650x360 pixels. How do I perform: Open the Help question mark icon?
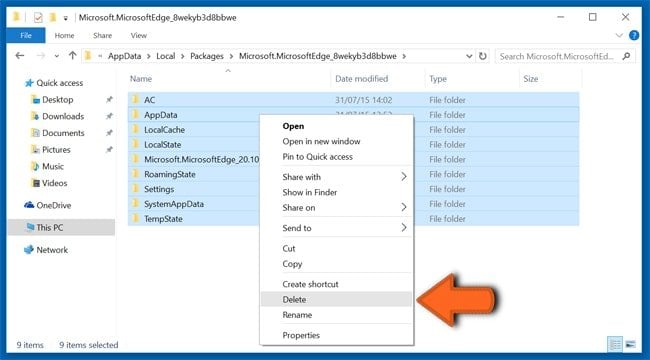coord(634,35)
